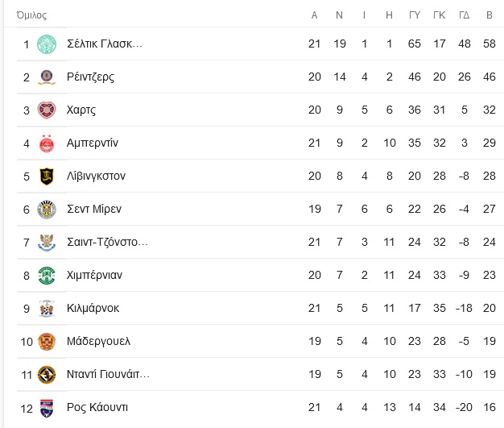Select the Motherwell badge icon
The height and width of the screenshot is (428, 504).
tap(47, 342)
